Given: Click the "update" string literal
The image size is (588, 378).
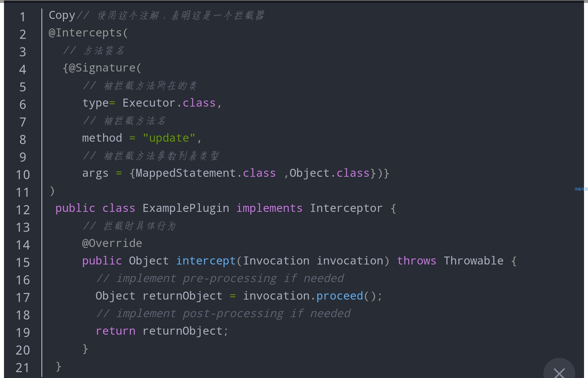Looking at the screenshot, I should click(169, 138).
